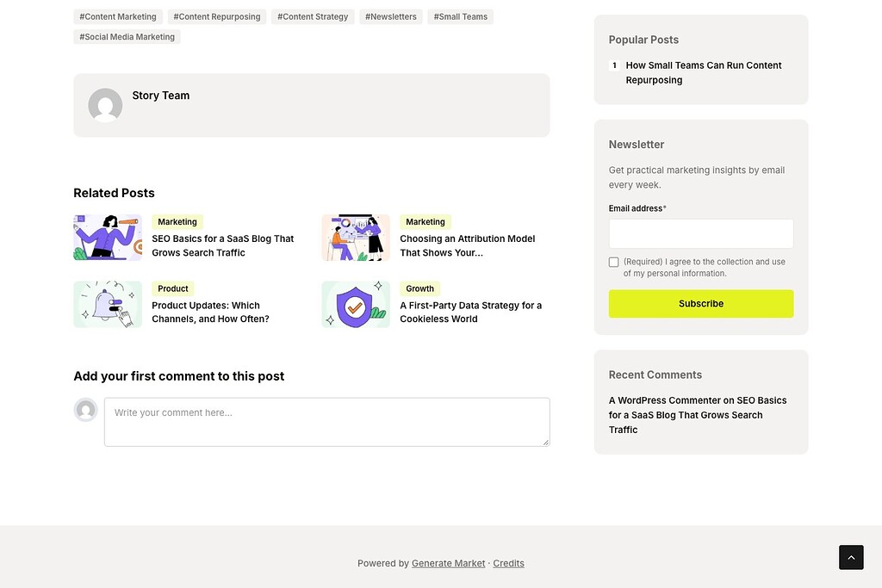Click the Growth category label
This screenshot has height=588, width=882.
419,289
